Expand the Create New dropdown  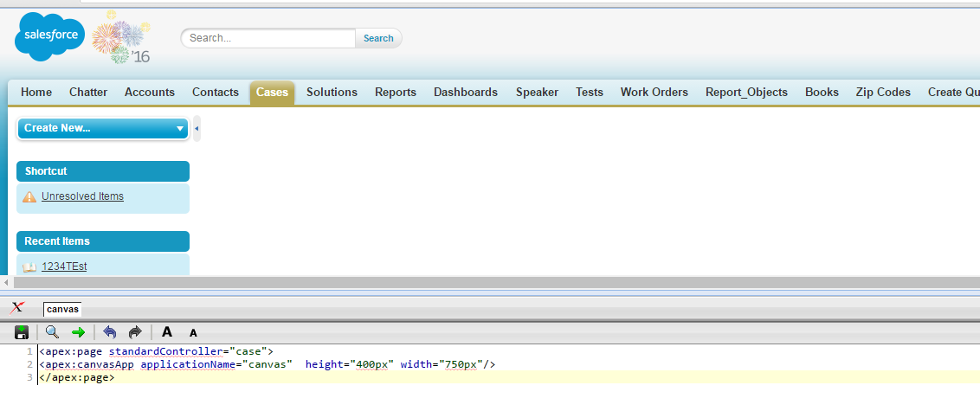click(102, 128)
